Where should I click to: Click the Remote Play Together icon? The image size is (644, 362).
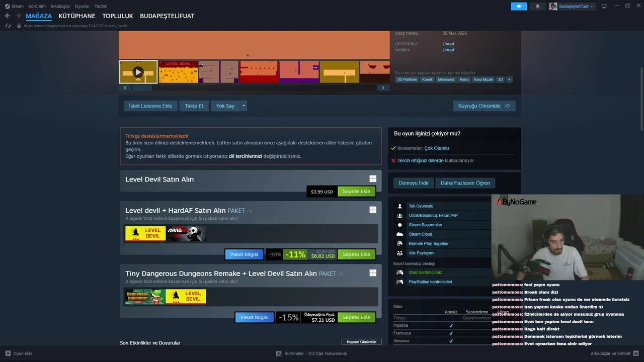pyautogui.click(x=400, y=244)
